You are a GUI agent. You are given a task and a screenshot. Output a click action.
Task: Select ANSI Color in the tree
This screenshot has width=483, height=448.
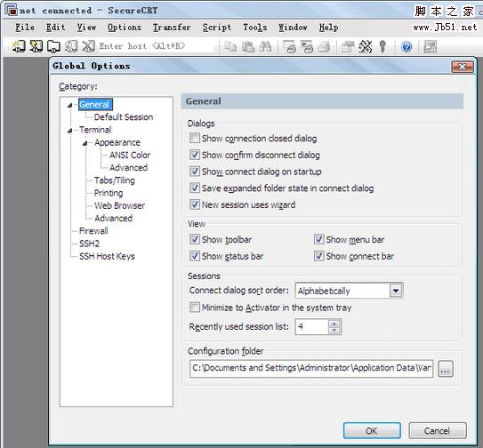click(x=130, y=155)
